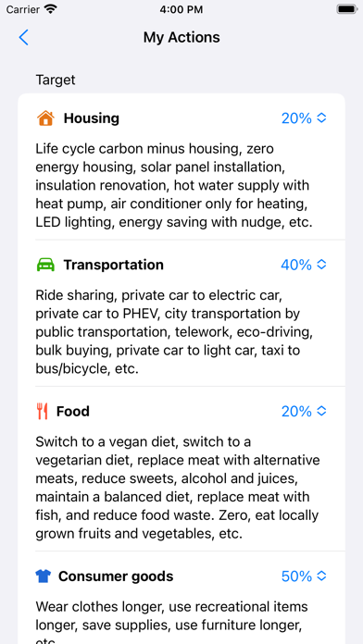Tap the Target section header

point(56,80)
